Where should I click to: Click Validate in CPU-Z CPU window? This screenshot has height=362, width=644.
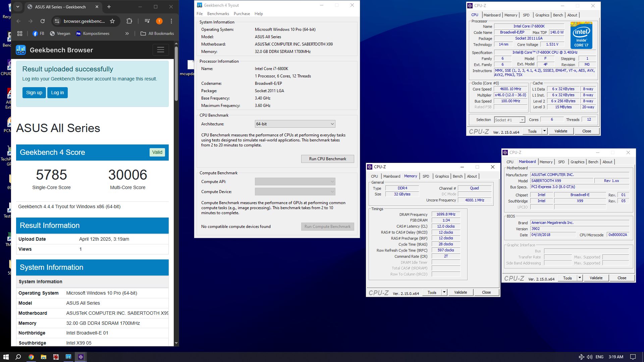(x=561, y=131)
